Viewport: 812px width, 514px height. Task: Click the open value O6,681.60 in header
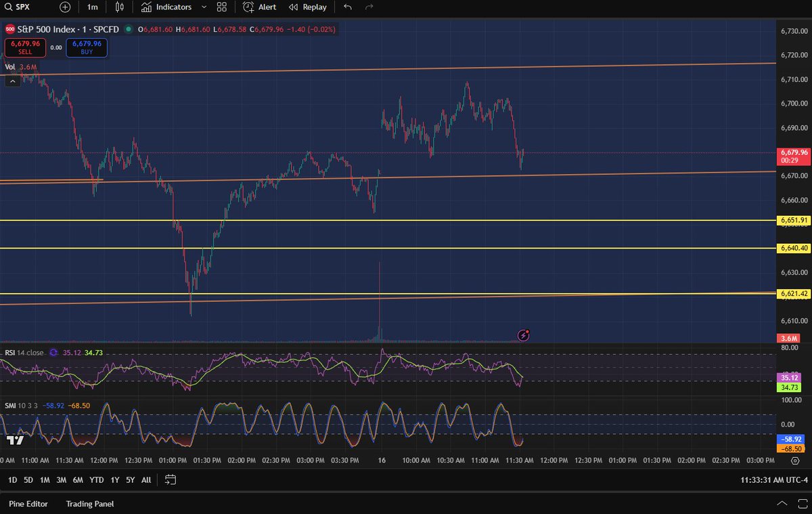154,29
